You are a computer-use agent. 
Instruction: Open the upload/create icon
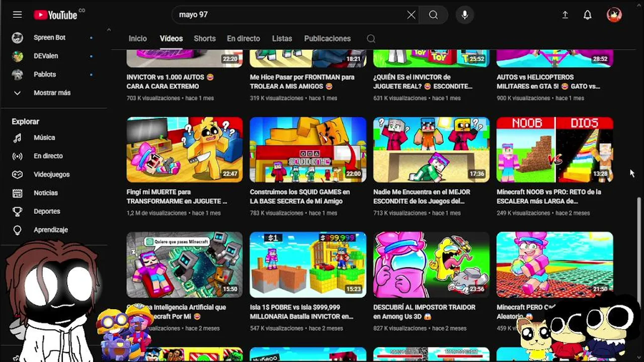click(565, 15)
